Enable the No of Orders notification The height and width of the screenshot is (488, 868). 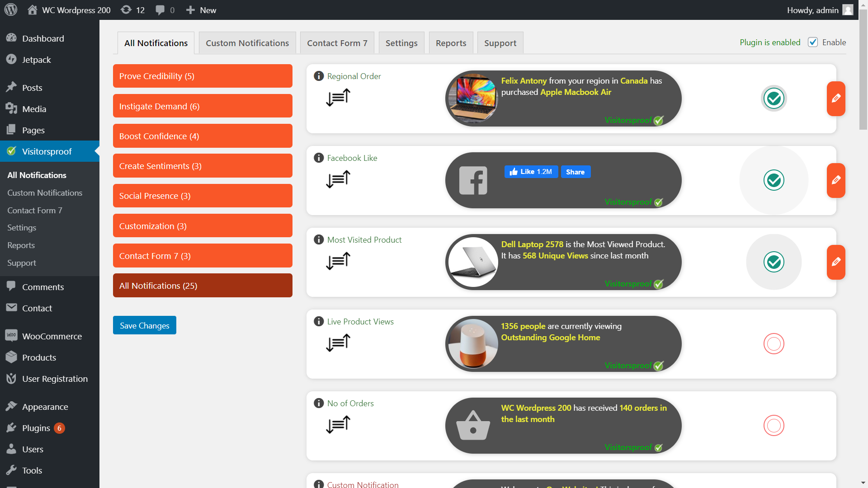click(x=774, y=426)
